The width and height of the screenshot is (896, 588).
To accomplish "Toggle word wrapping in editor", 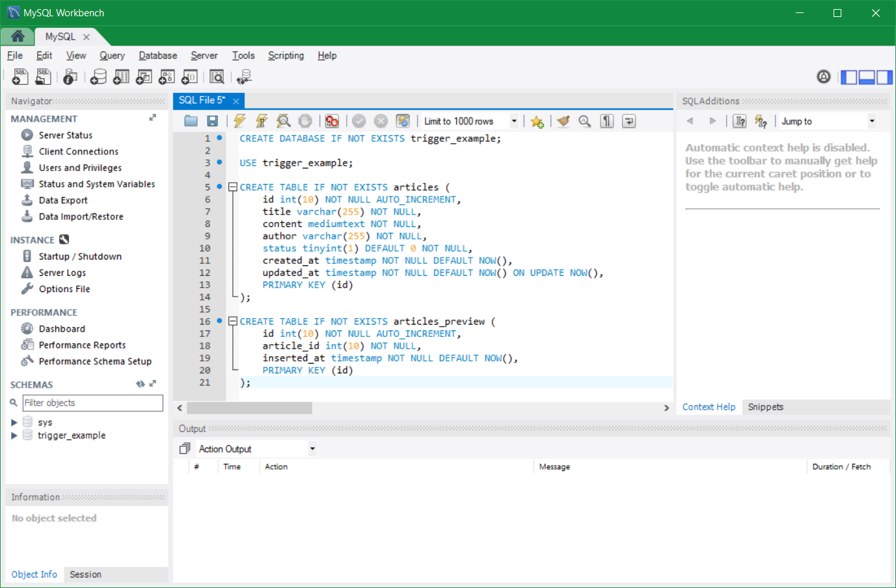I will 629,121.
